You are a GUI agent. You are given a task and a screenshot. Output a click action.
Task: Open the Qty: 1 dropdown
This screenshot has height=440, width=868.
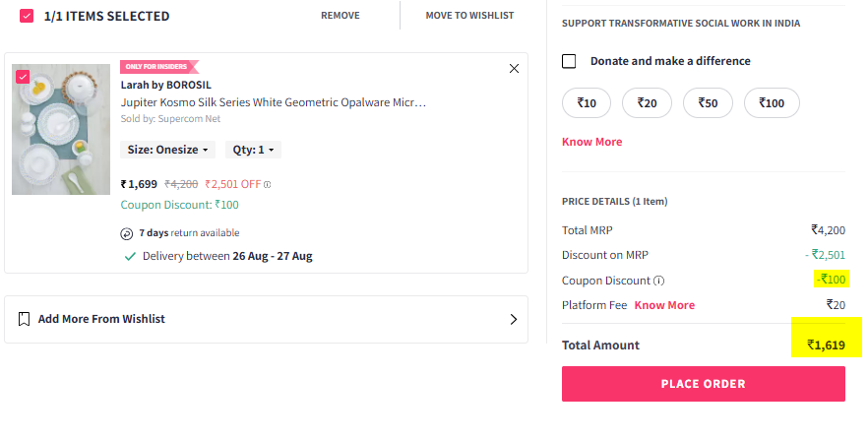(x=253, y=150)
